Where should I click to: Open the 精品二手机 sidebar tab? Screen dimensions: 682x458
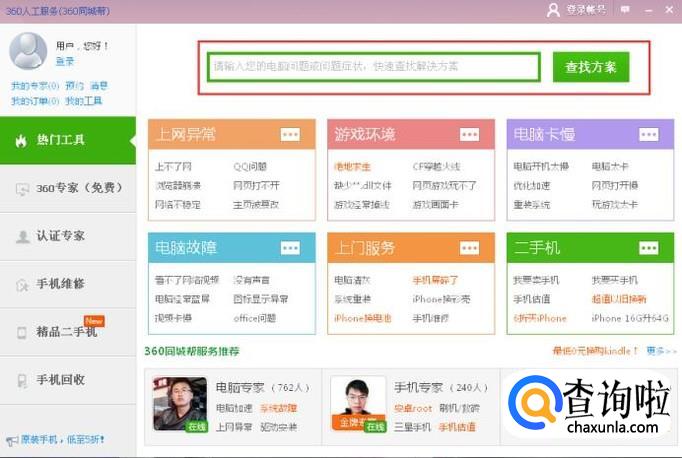coord(68,332)
